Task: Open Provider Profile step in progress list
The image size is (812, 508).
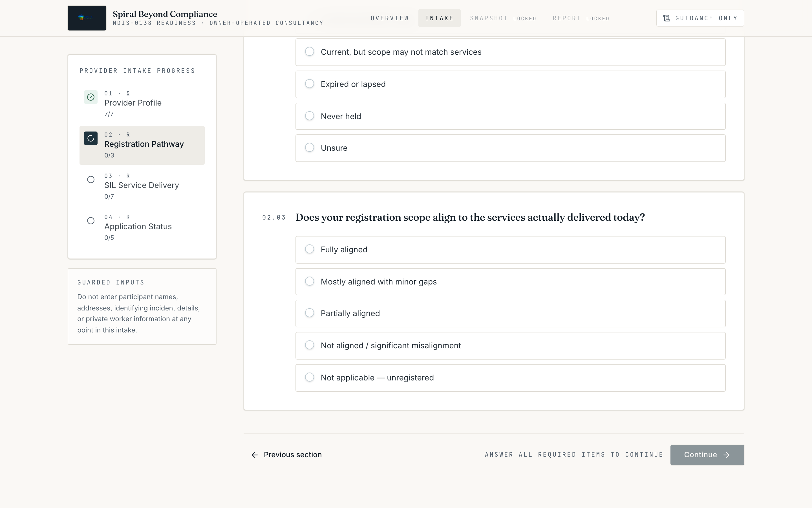Action: coord(142,104)
